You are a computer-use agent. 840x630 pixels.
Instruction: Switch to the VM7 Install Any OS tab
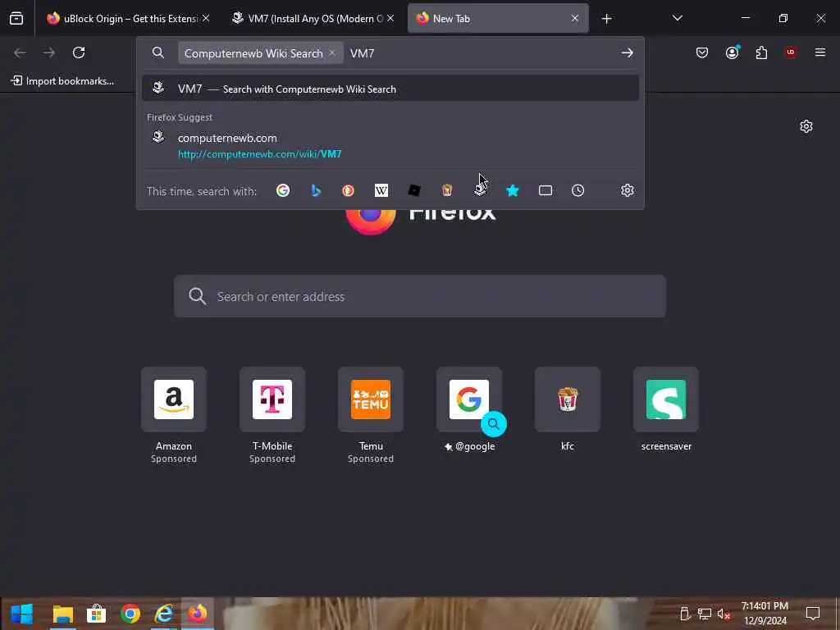click(x=312, y=19)
